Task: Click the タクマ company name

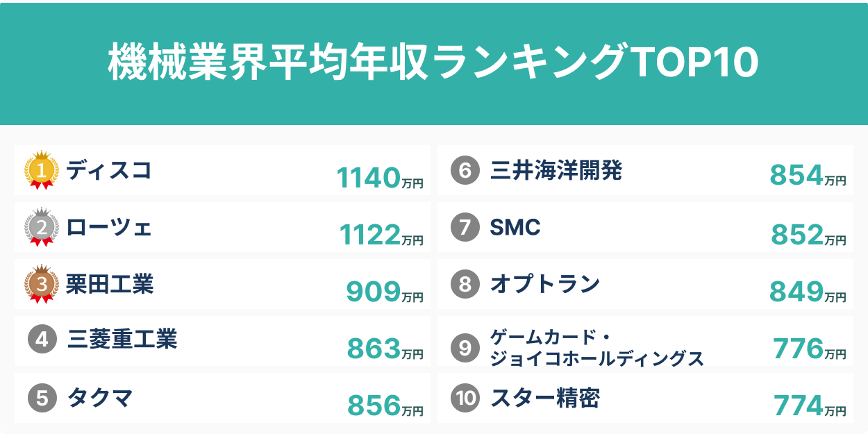Action: tap(100, 398)
